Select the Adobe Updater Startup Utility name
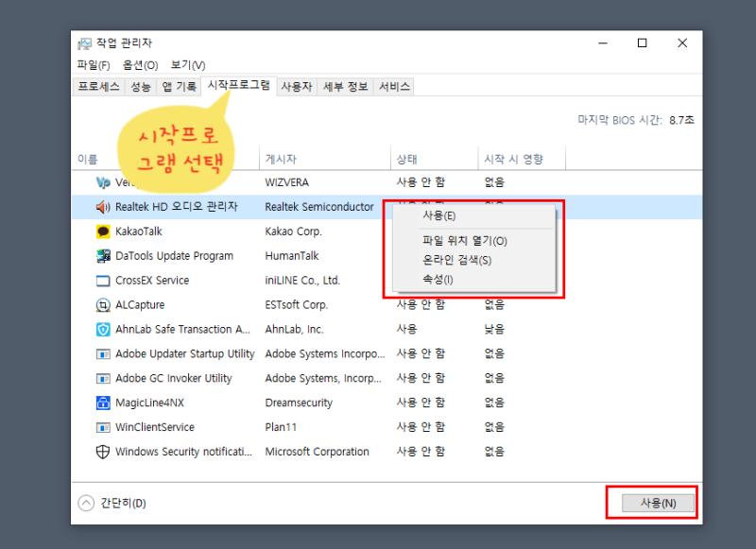Image resolution: width=756 pixels, height=549 pixels. pos(185,354)
